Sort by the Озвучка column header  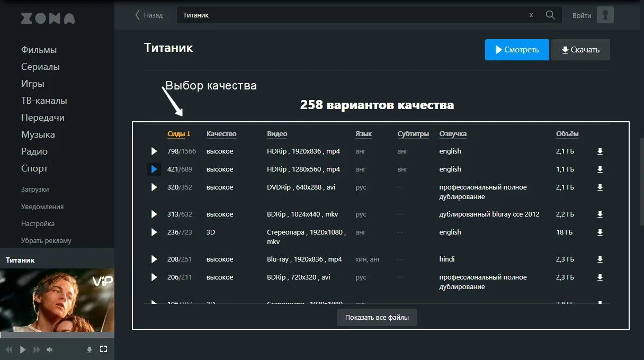tap(453, 134)
